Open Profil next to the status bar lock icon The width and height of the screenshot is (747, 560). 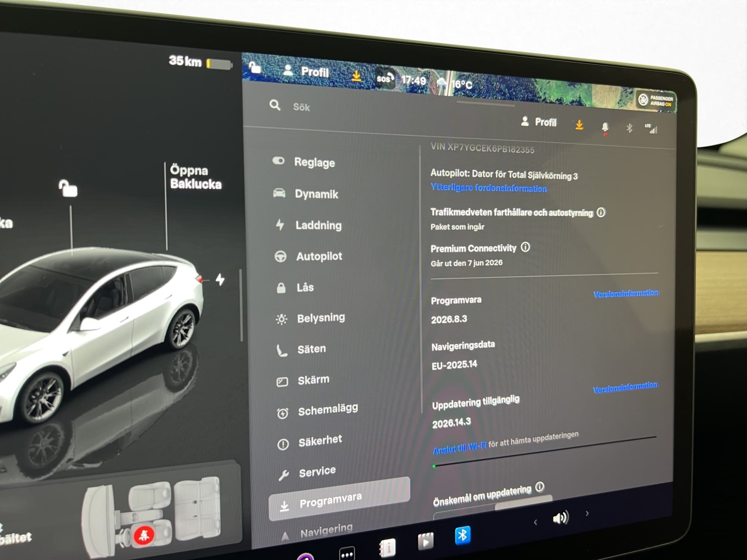click(x=306, y=71)
